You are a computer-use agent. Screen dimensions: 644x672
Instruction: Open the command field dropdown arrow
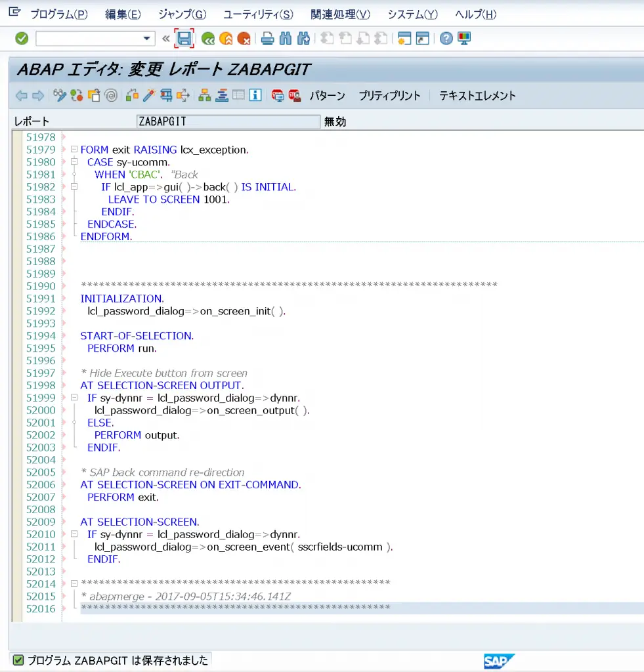tap(146, 39)
